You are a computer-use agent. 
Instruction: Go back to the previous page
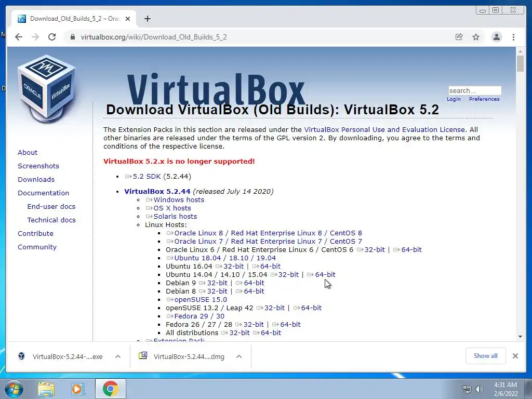[x=19, y=37]
